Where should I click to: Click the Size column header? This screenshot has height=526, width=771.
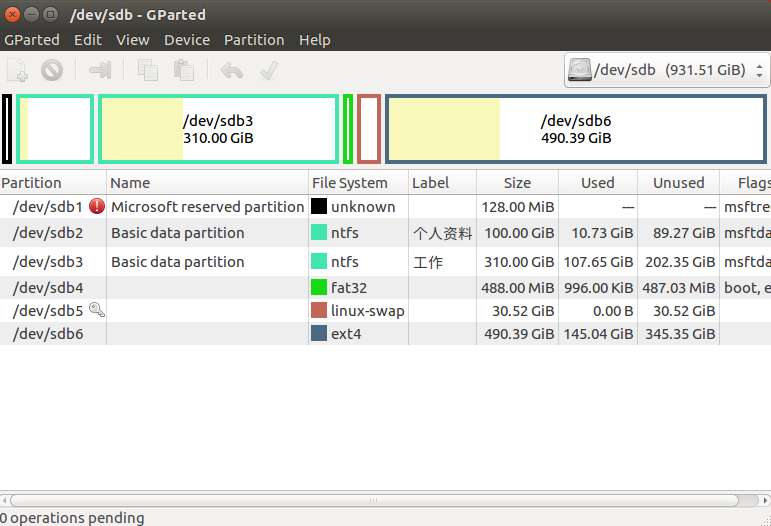click(x=517, y=182)
